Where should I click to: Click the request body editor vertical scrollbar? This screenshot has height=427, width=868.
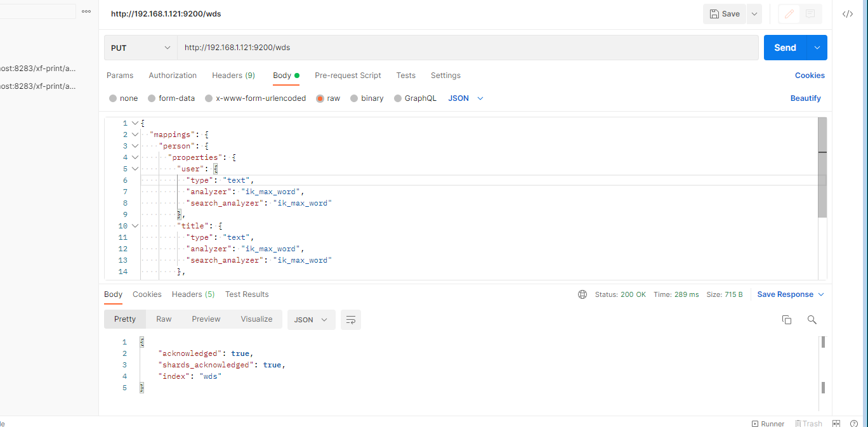pyautogui.click(x=822, y=168)
